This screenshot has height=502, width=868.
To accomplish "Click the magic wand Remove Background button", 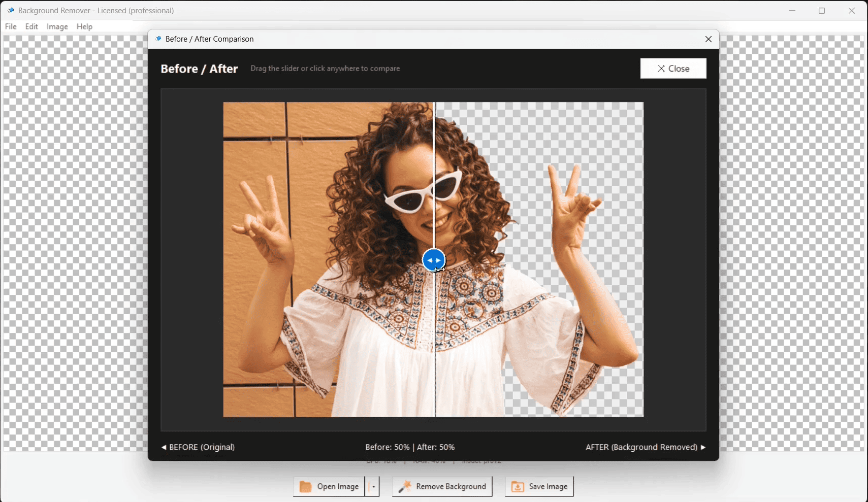I will coord(442,486).
